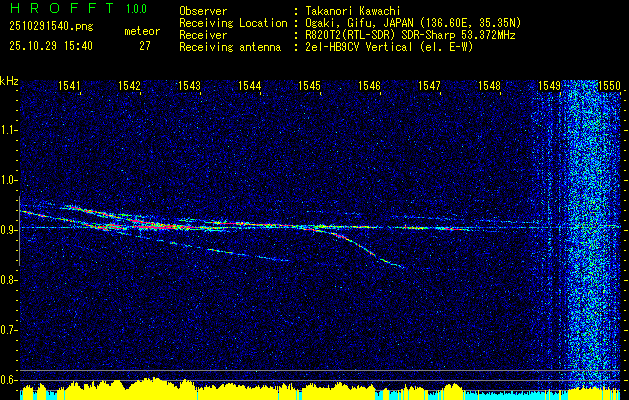Click the Receiving antenna label

click(230, 47)
